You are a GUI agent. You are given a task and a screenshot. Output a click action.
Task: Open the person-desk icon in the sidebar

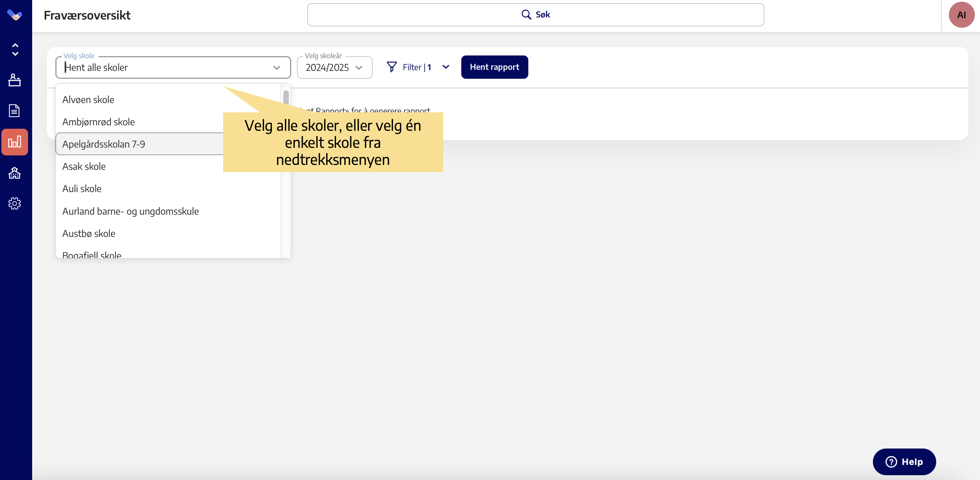14,80
